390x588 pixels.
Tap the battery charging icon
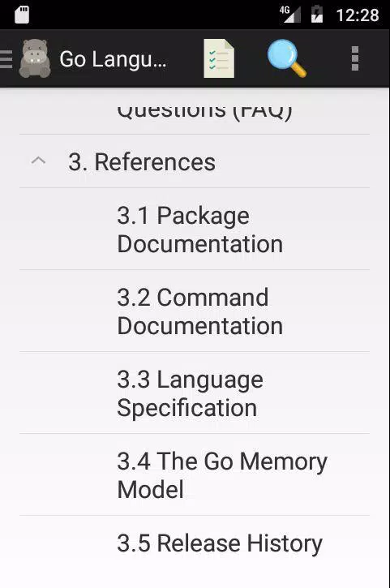pyautogui.click(x=317, y=15)
